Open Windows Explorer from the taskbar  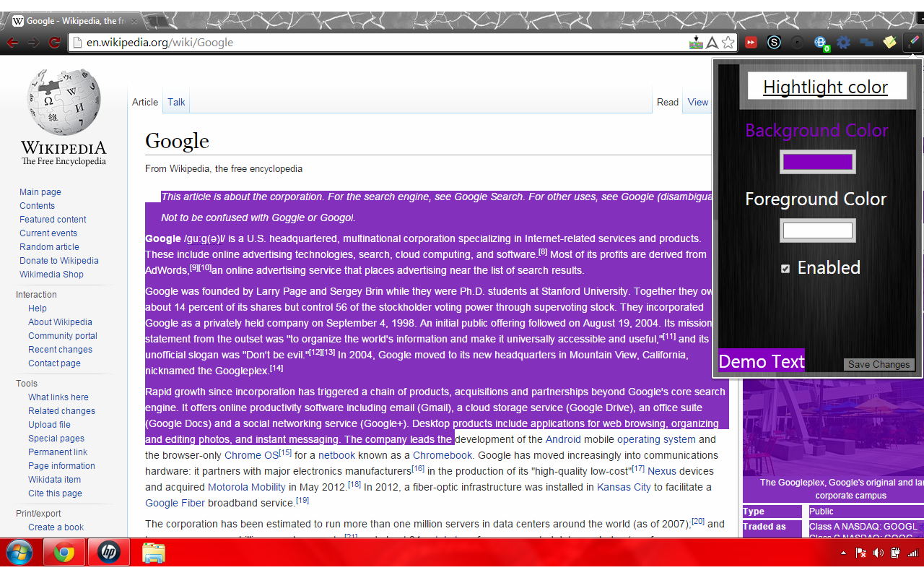point(153,553)
